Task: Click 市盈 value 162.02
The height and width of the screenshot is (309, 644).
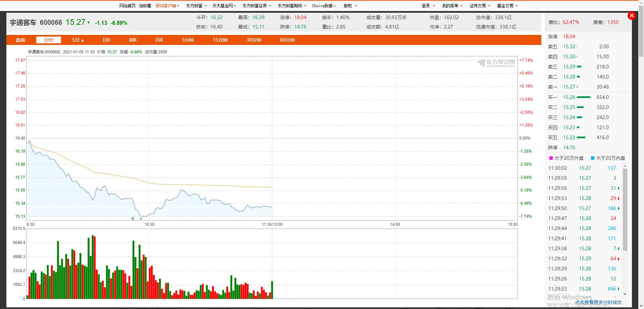Action: (451, 17)
